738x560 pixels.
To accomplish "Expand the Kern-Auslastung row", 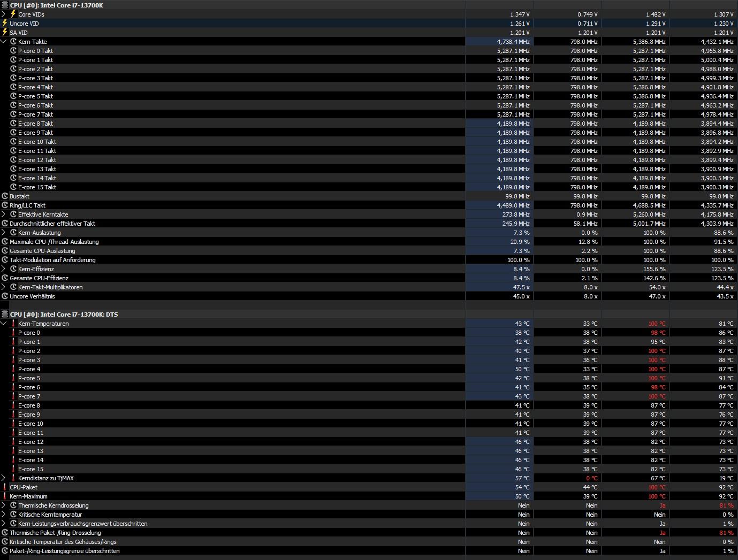I will click(4, 233).
